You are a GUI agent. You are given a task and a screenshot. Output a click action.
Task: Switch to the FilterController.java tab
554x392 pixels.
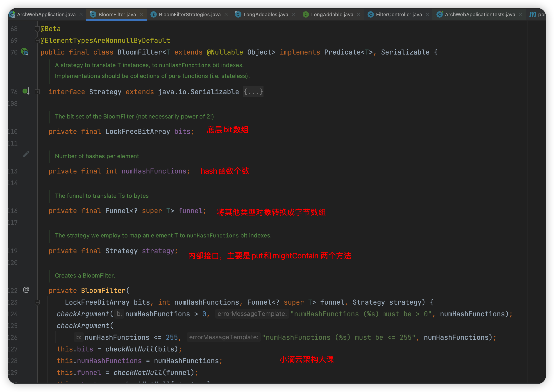(x=399, y=14)
